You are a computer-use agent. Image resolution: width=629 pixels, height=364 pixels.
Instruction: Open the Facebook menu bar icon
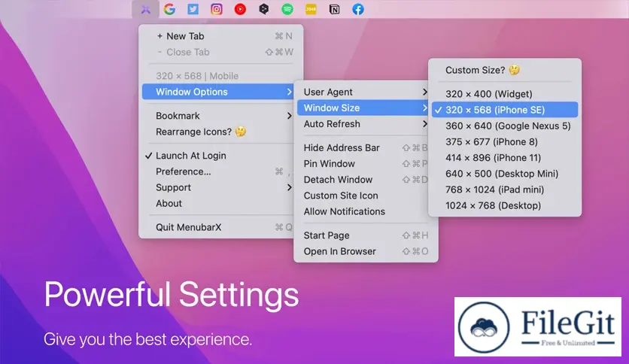click(358, 9)
